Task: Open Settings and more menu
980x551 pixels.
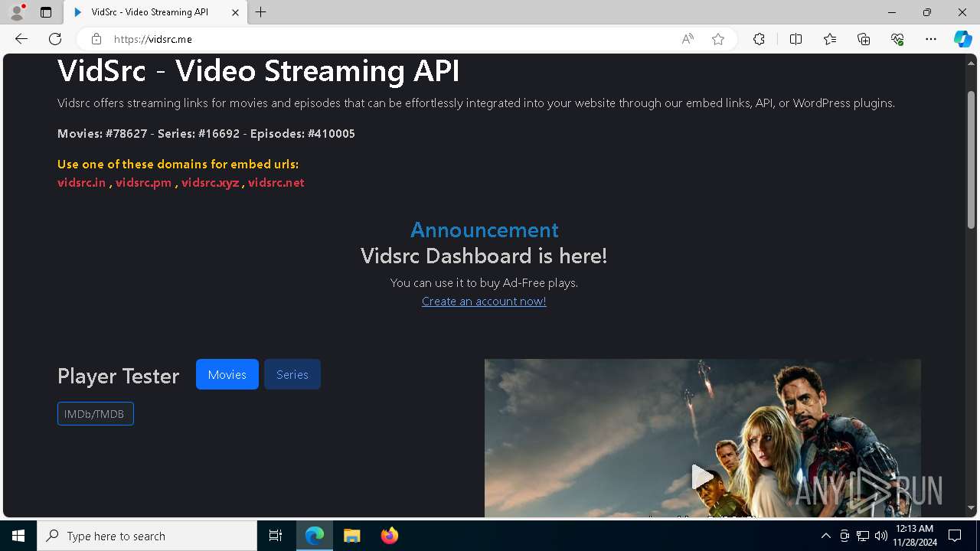Action: 931,39
